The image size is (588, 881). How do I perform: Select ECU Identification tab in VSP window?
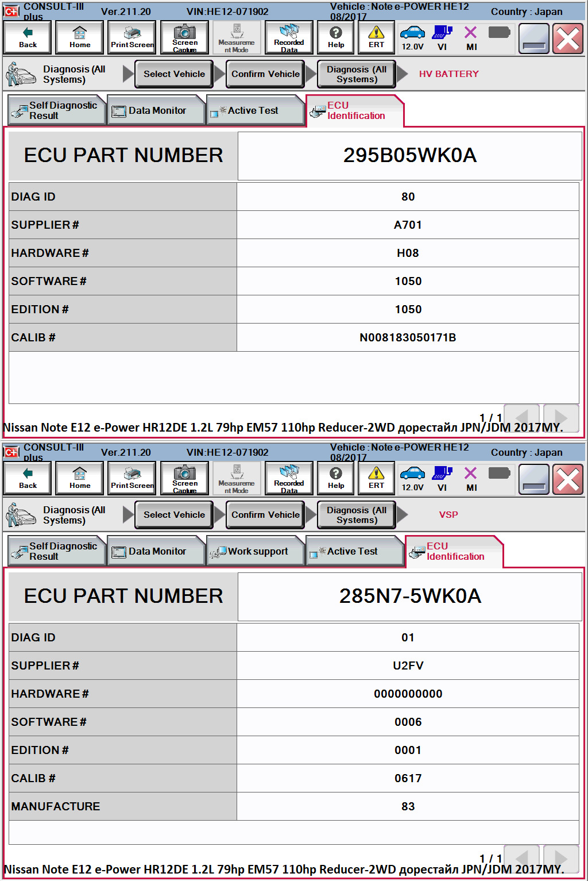[x=454, y=551]
